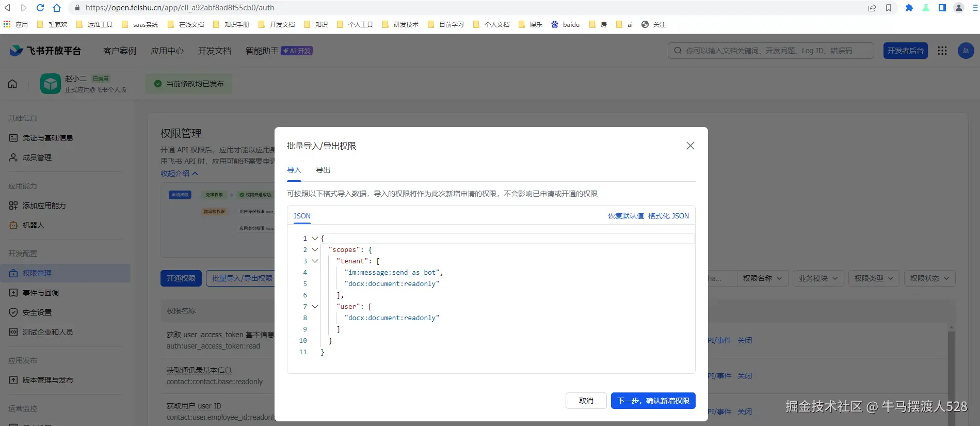Go to the home icon beside app name
Screen dimensions: 980x426
click(12, 84)
